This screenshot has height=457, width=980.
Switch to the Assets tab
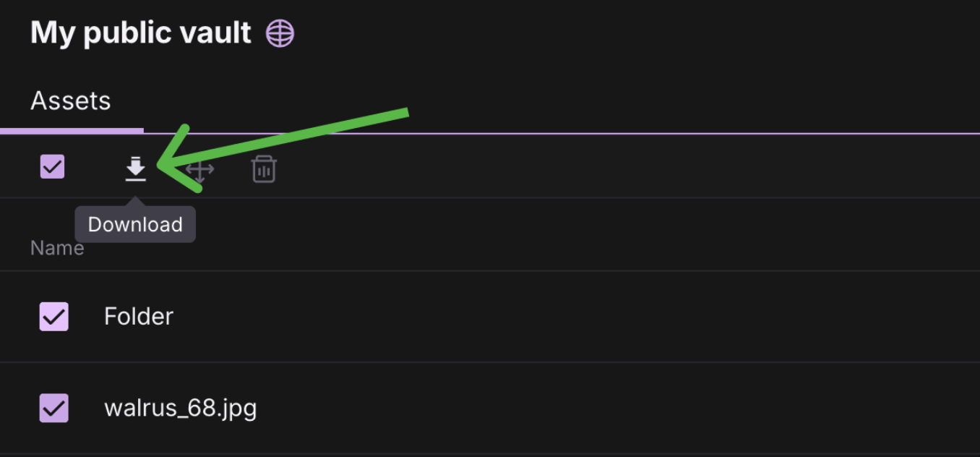(x=71, y=101)
